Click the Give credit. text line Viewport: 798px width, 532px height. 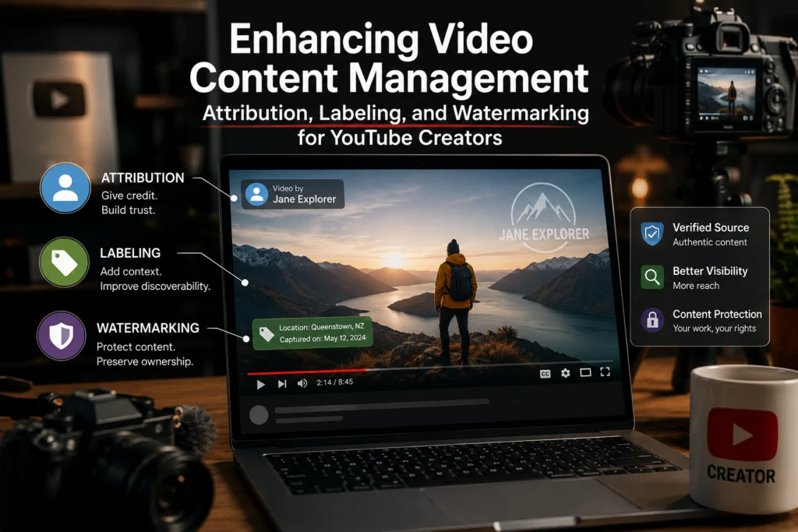129,196
